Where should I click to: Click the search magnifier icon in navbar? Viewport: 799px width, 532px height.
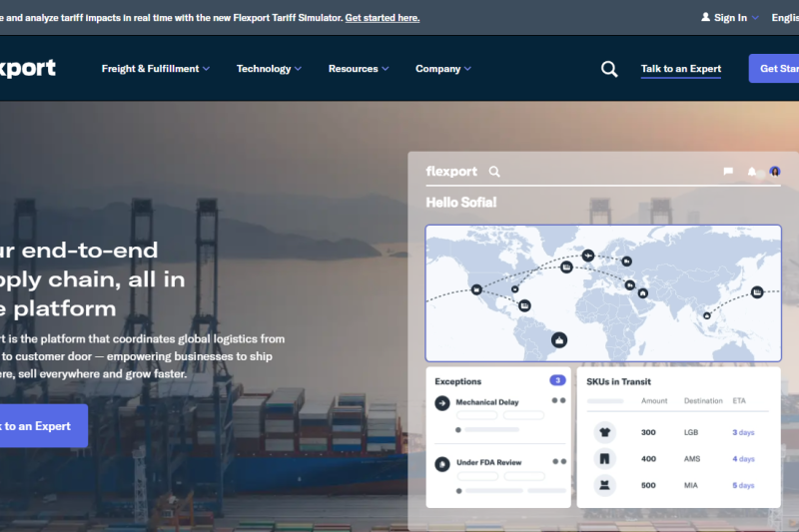(609, 69)
